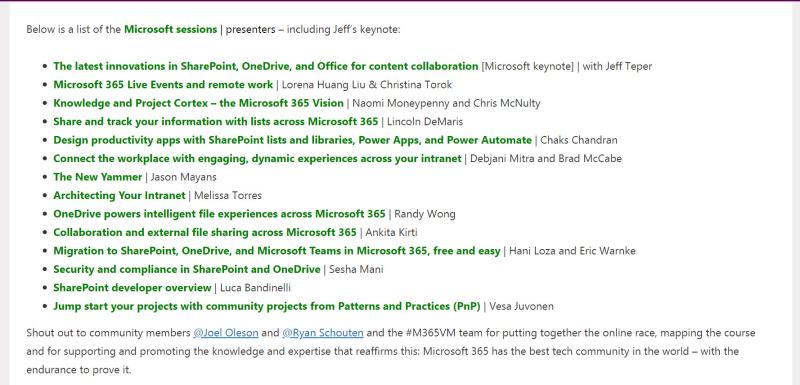
Task: Open the Microsoft sessions link
Action: [170, 29]
